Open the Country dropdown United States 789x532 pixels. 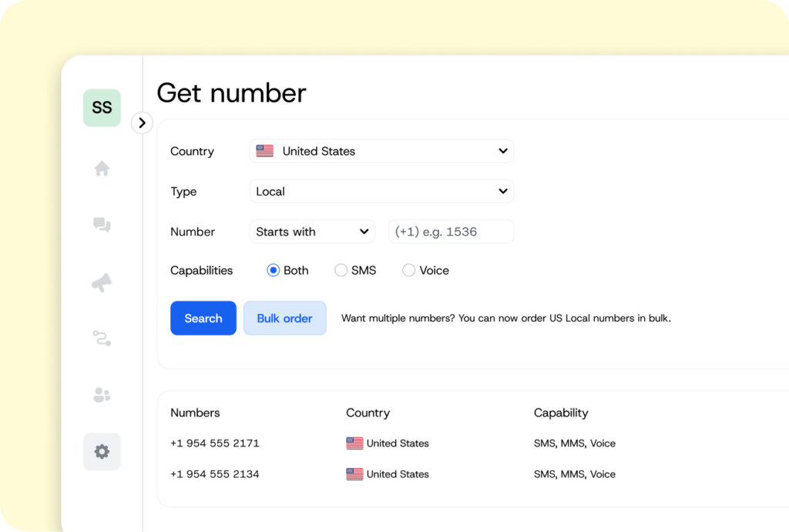pos(381,151)
